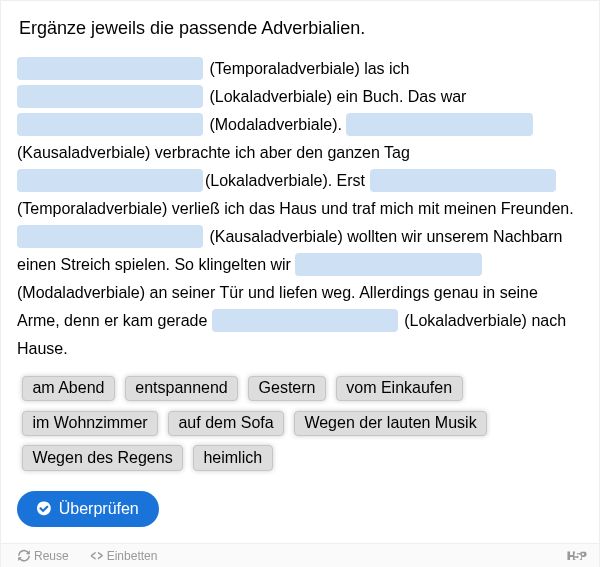Click the H5P logo icon
The width and height of the screenshot is (600, 567).
(x=577, y=556)
